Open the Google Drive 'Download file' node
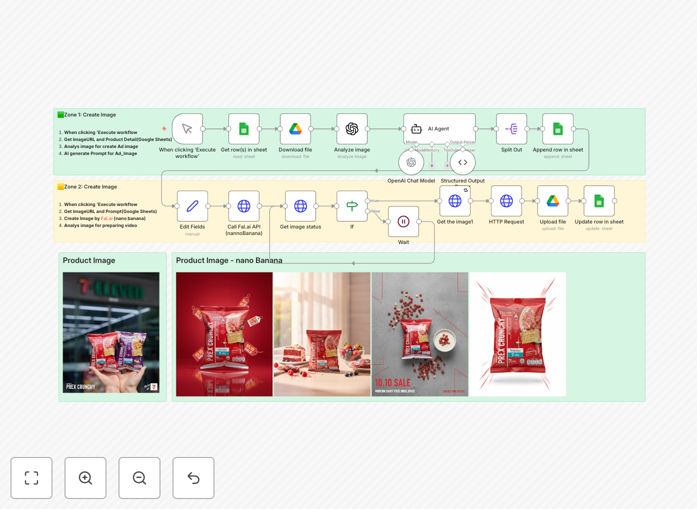This screenshot has width=697, height=509. tap(295, 129)
